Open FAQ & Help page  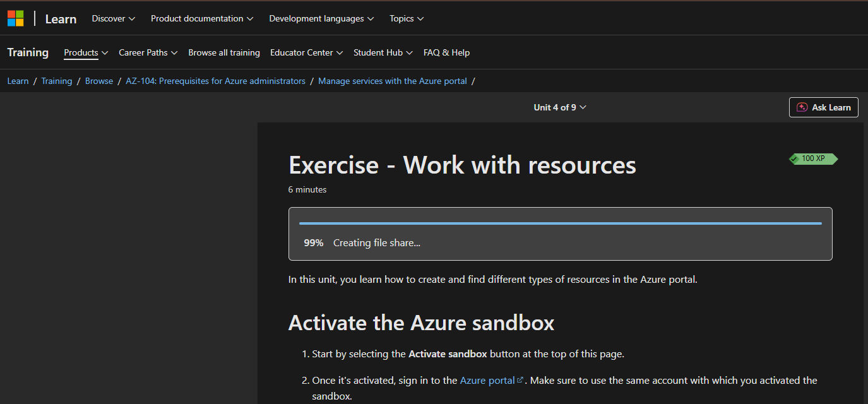[x=446, y=52]
